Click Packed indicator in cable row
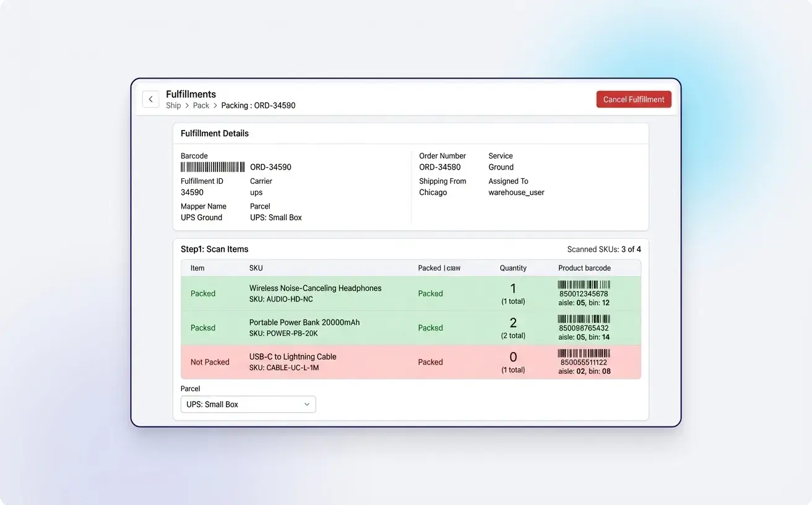This screenshot has height=505, width=812. (430, 362)
